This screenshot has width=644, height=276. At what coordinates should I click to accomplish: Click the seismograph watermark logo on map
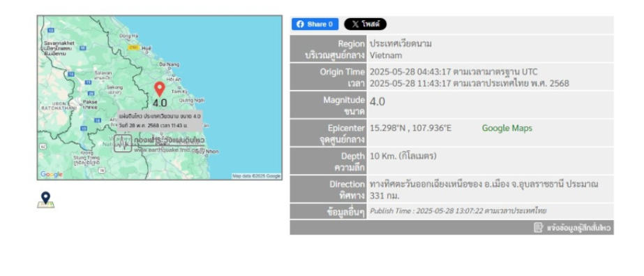(x=123, y=143)
